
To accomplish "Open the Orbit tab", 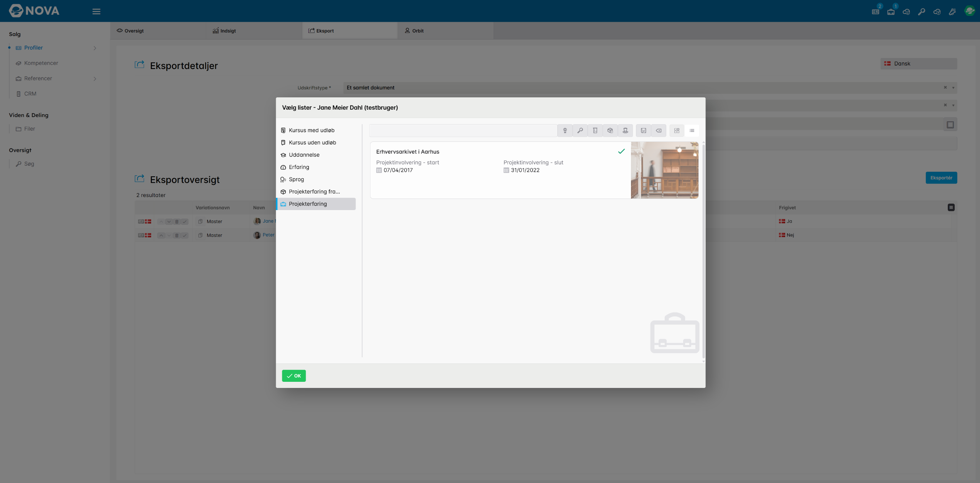I will [x=446, y=31].
